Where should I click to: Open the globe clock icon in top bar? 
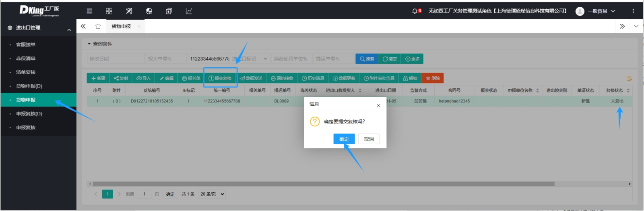click(149, 11)
